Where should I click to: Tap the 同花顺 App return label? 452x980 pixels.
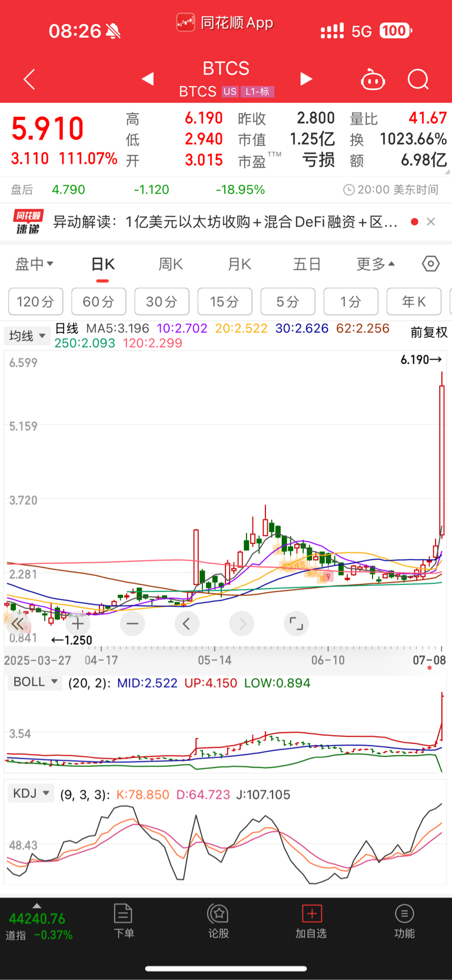pos(225,23)
